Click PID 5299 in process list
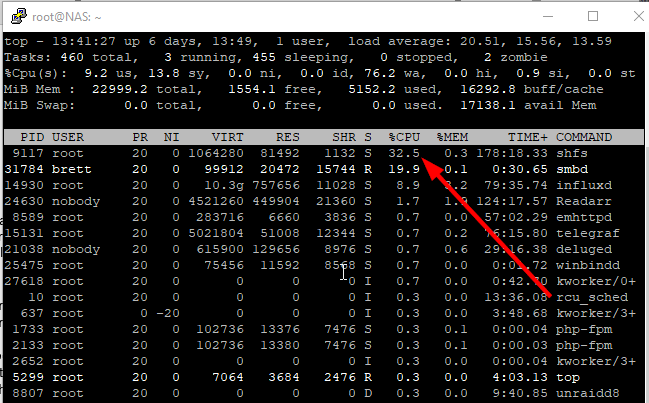 (28, 377)
